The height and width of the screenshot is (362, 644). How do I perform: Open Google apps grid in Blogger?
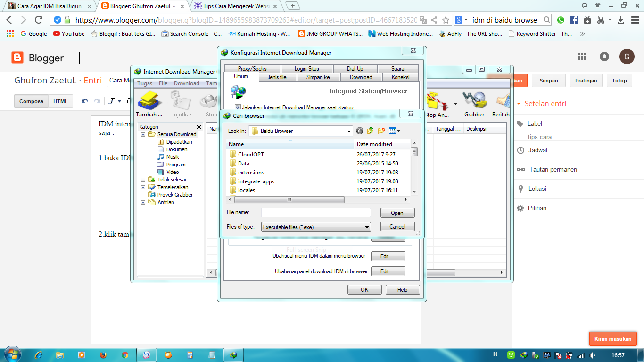tap(581, 57)
